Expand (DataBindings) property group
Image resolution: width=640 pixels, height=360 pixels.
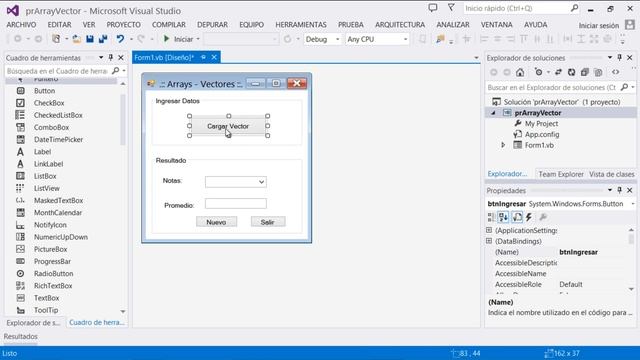(x=489, y=241)
